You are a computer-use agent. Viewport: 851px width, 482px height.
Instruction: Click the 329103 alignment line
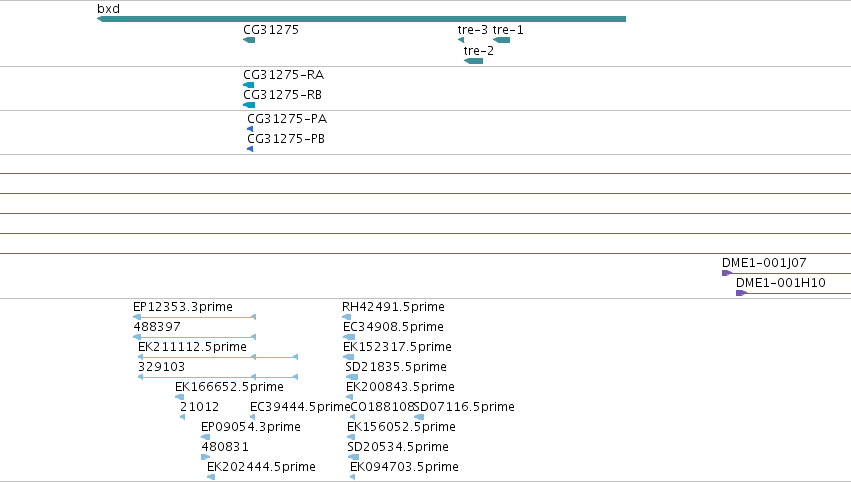click(218, 377)
